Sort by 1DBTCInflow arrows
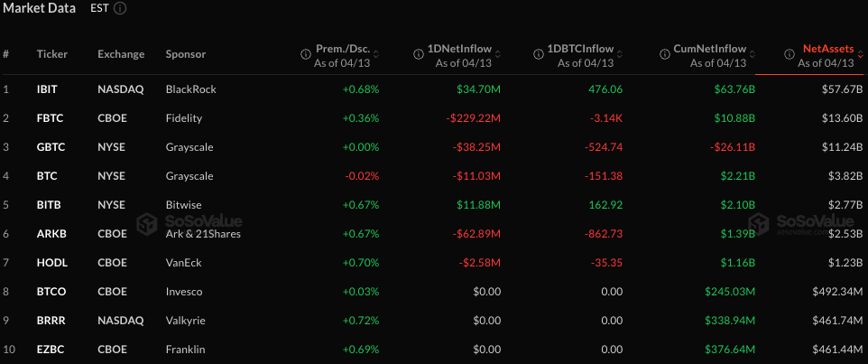This screenshot has height=364, width=868. coord(620,54)
